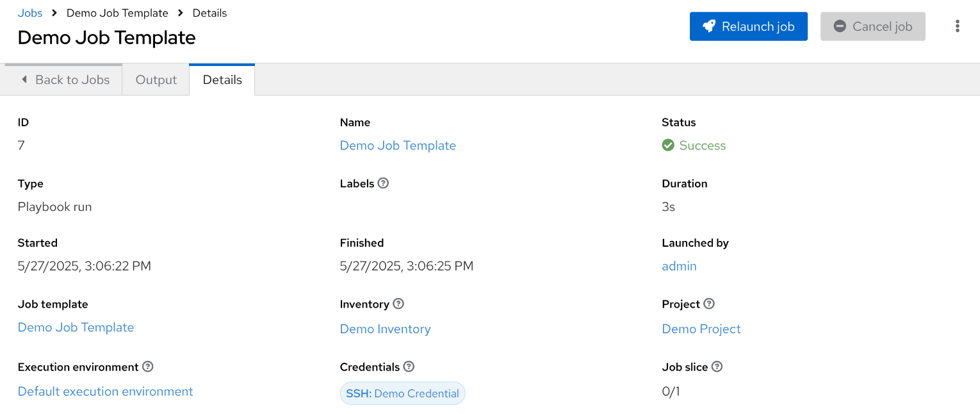980x414 pixels.
Task: Select the Details tab
Action: 222,79
